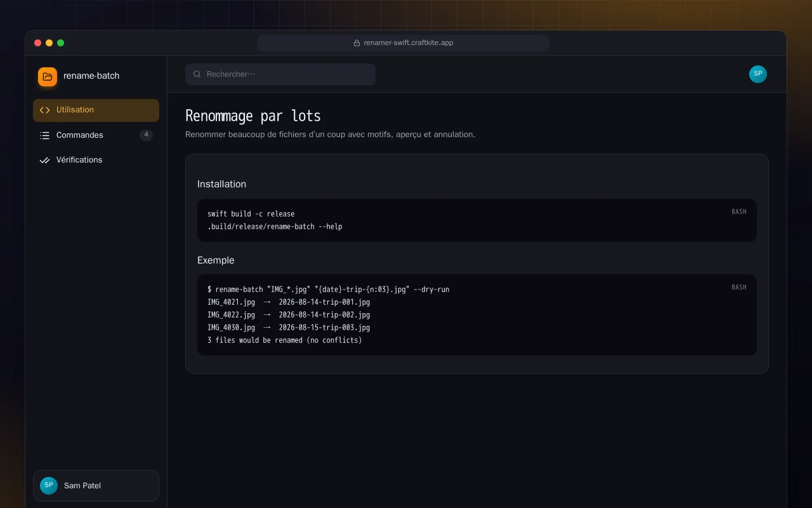Click the list icon beside Commandes
812x508 pixels.
(44, 135)
